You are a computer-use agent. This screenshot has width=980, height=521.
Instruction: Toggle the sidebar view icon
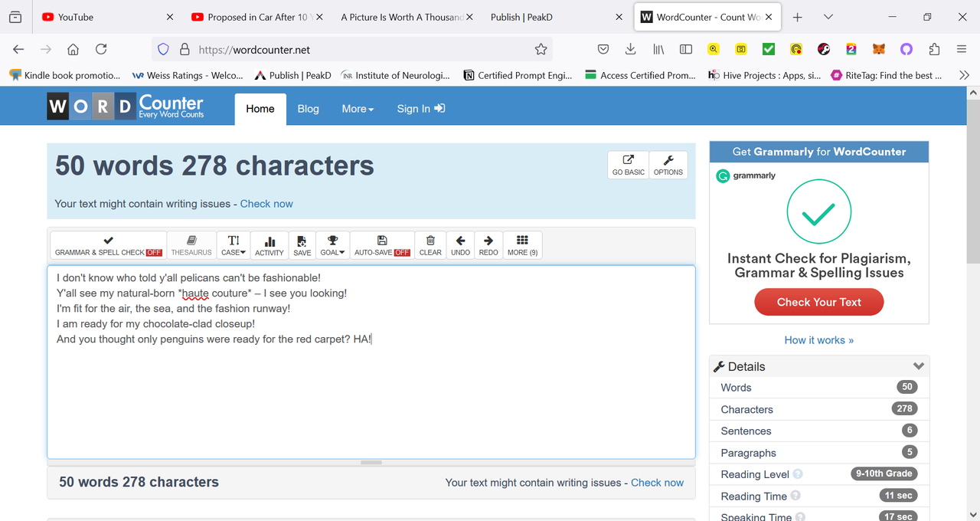pos(686,49)
